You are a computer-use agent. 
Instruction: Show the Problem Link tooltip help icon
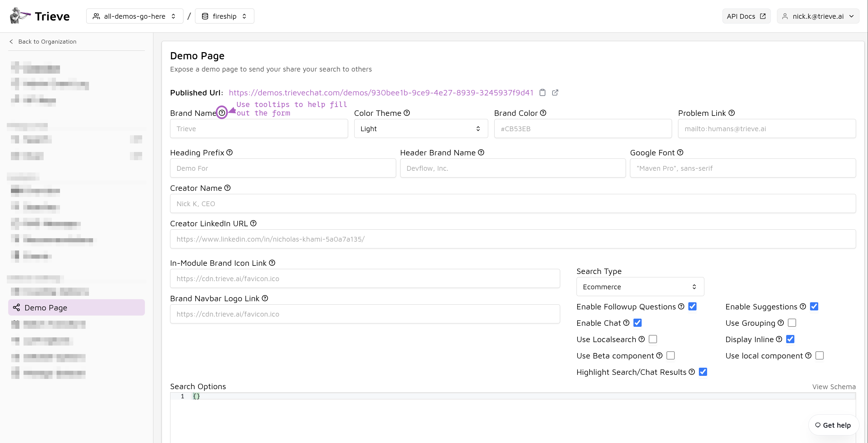click(732, 113)
